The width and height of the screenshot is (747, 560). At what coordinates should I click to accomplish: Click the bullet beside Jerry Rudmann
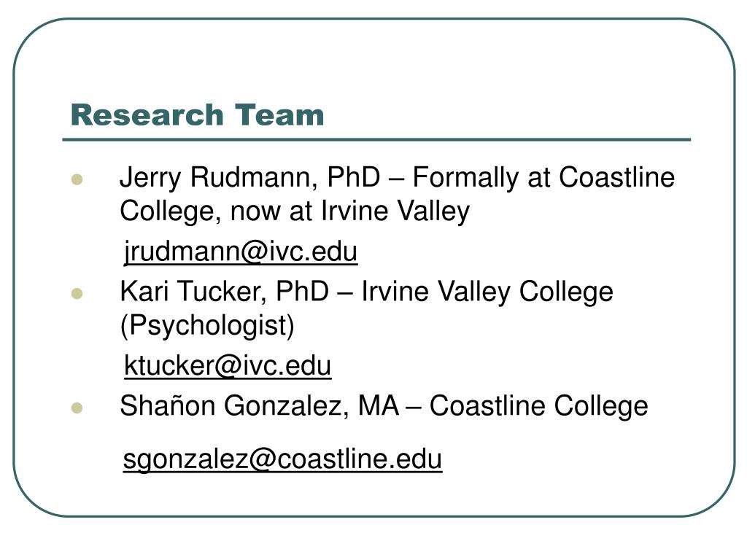77,179
